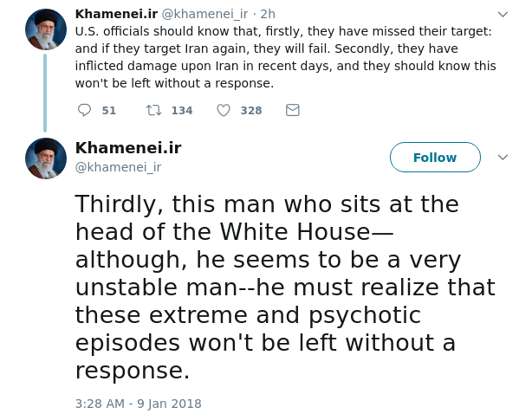Like the tweet with the heart icon
This screenshot has height=420, width=532.
point(223,110)
